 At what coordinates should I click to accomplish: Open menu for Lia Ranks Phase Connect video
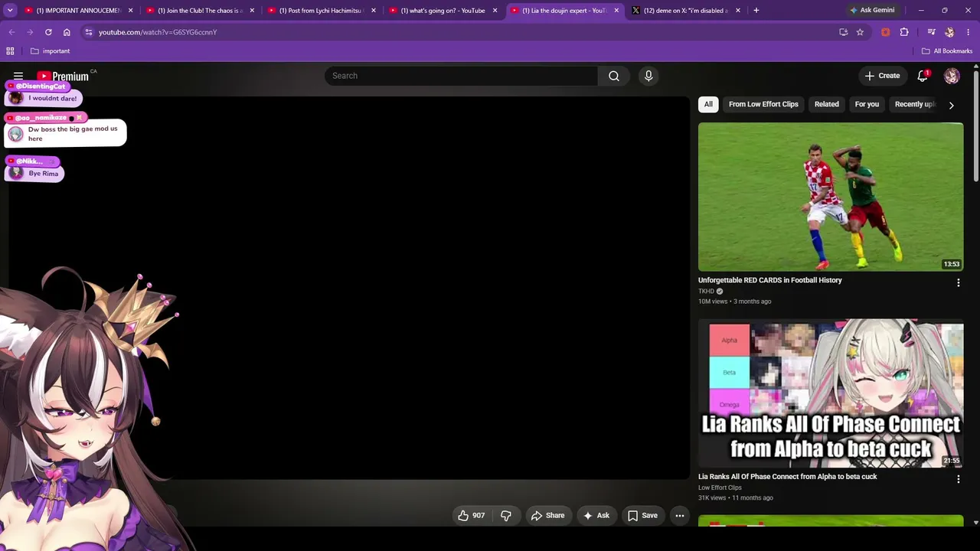pos(958,480)
